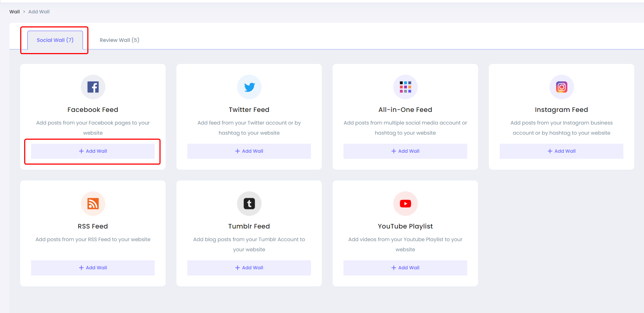The height and width of the screenshot is (313, 644).
Task: Click the description starting 'Add blog posts from your Tumblr'
Action: click(x=249, y=244)
